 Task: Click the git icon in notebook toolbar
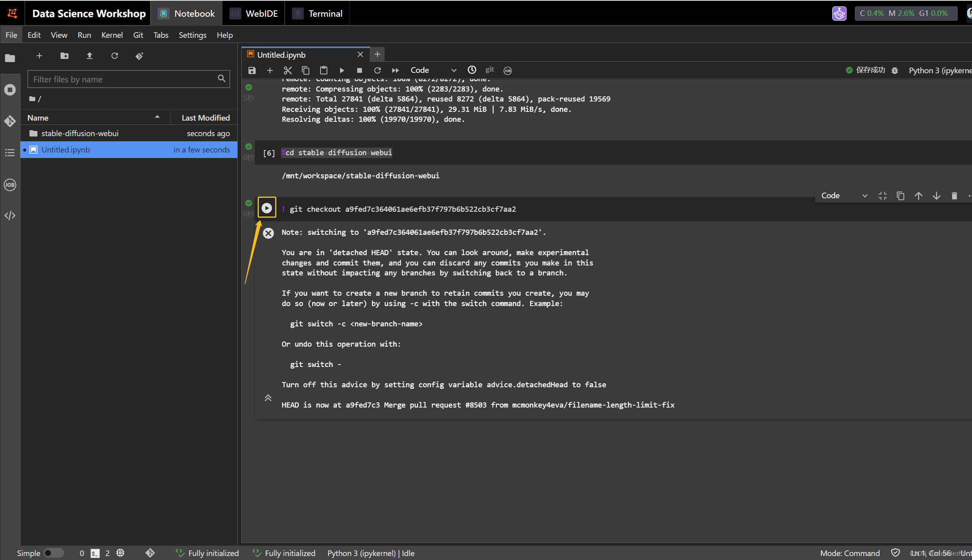490,70
